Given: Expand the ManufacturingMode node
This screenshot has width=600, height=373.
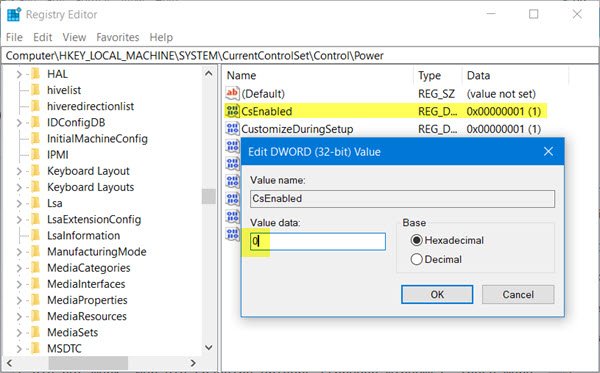Looking at the screenshot, I should coord(19,252).
